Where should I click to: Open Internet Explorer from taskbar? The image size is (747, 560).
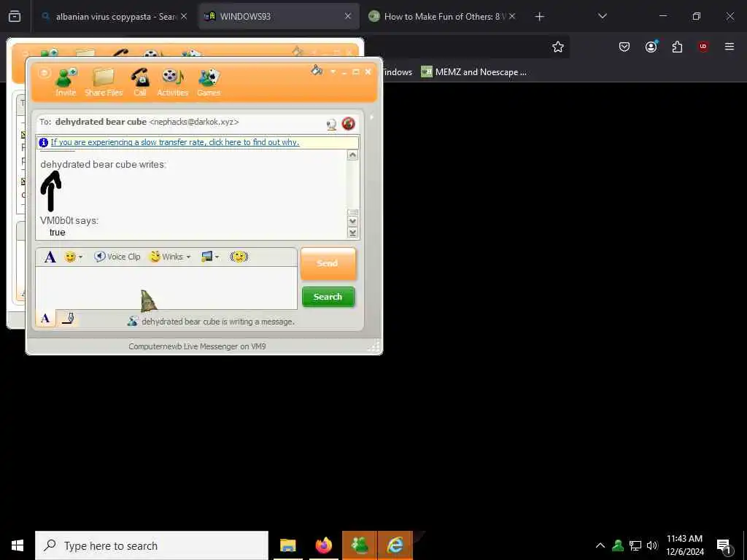tap(395, 545)
